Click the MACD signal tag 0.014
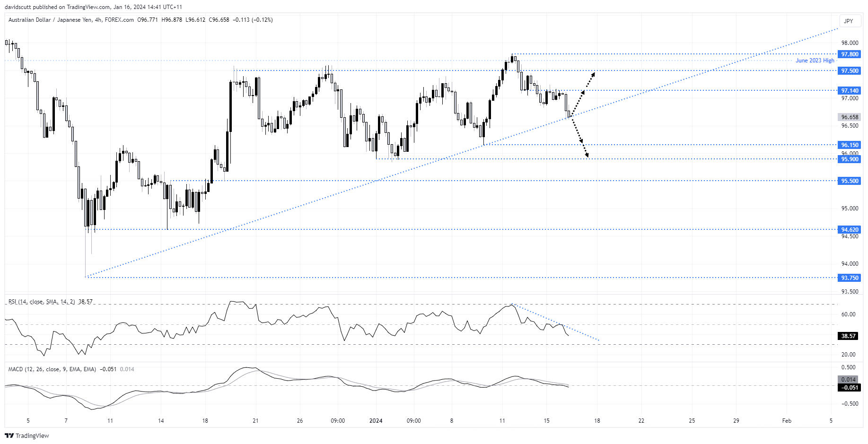868x444 pixels. click(x=848, y=380)
